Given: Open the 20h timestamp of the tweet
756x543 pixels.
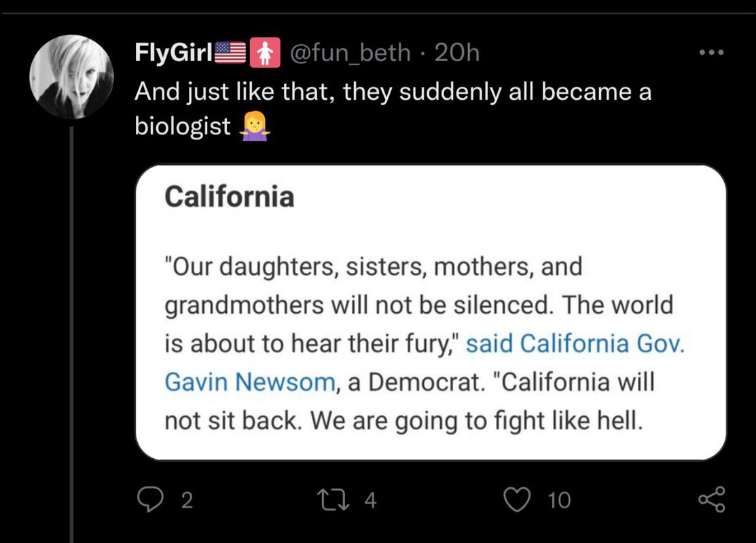Looking at the screenshot, I should tap(456, 52).
